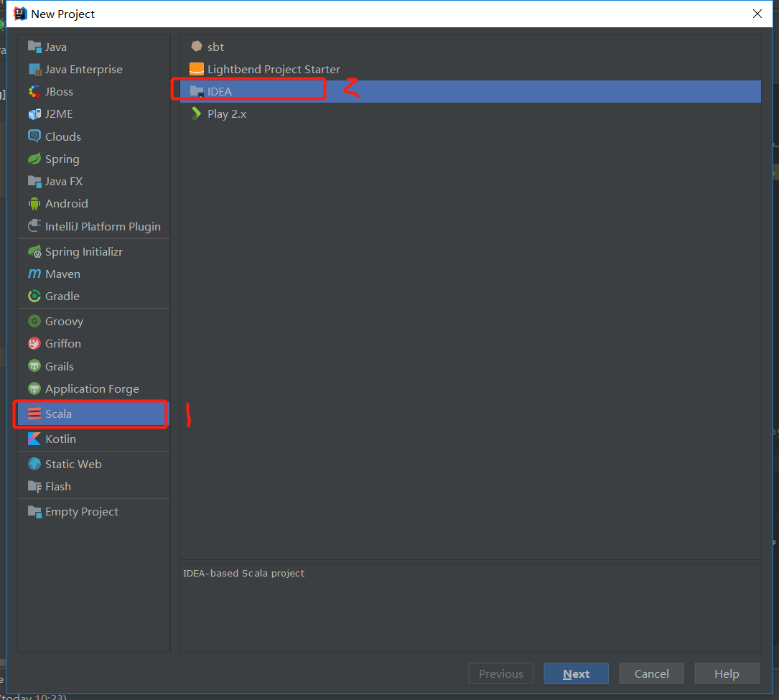Click the Maven 'm' icon

pos(34,274)
